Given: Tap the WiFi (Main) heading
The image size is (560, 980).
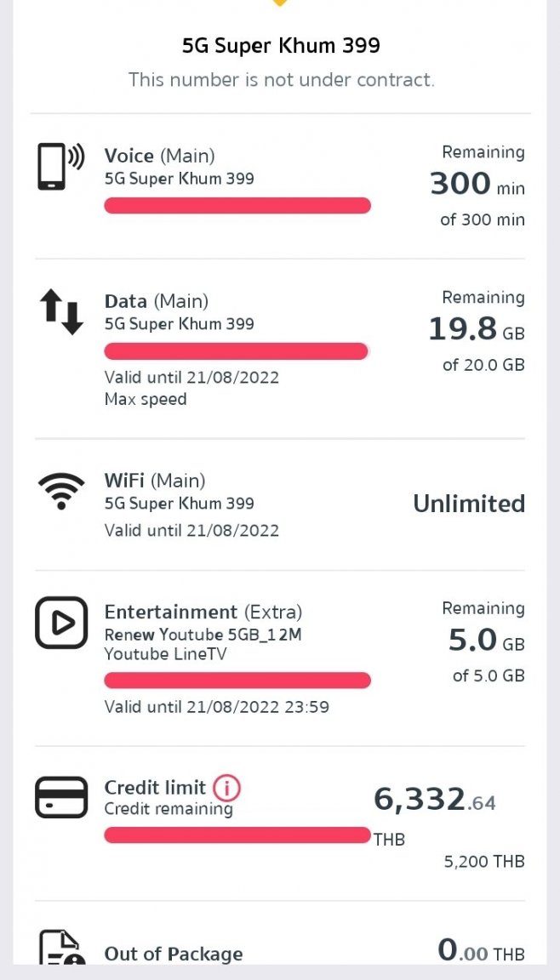Looking at the screenshot, I should [155, 481].
